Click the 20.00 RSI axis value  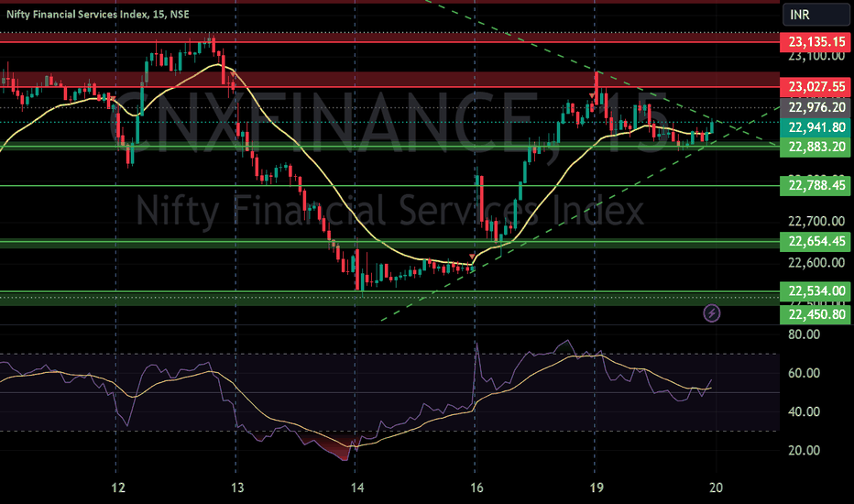(804, 451)
